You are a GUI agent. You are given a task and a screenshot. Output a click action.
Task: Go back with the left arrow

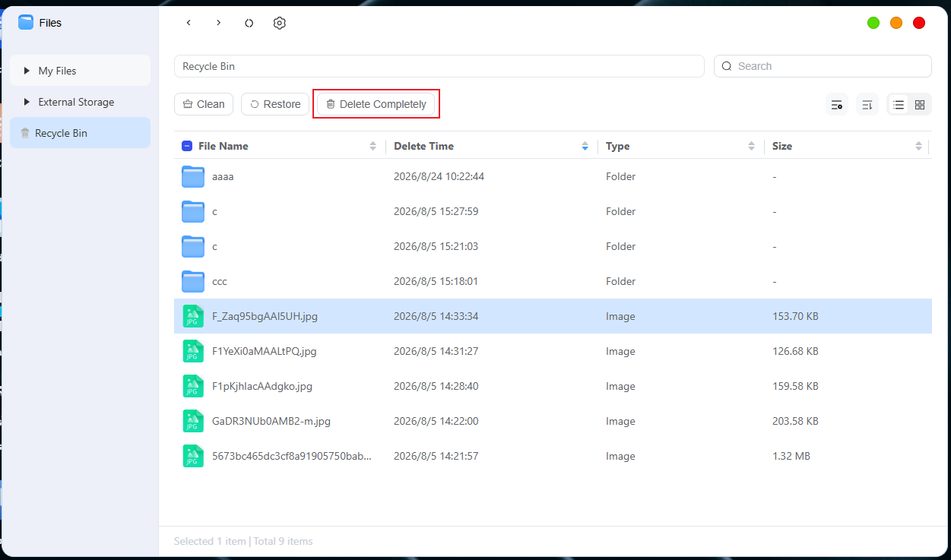(189, 23)
